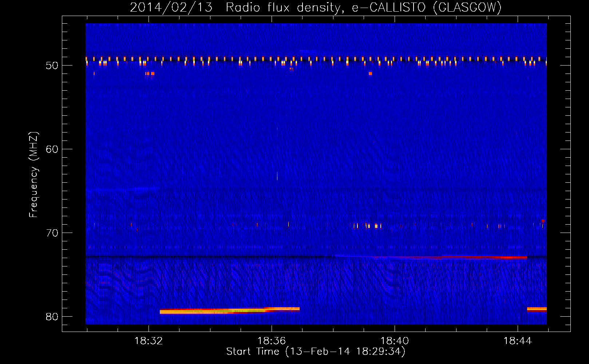Image resolution: width=589 pixels, height=364 pixels.
Task: Click the 'Frequency (MHZ)' axis label
Action: [33, 174]
